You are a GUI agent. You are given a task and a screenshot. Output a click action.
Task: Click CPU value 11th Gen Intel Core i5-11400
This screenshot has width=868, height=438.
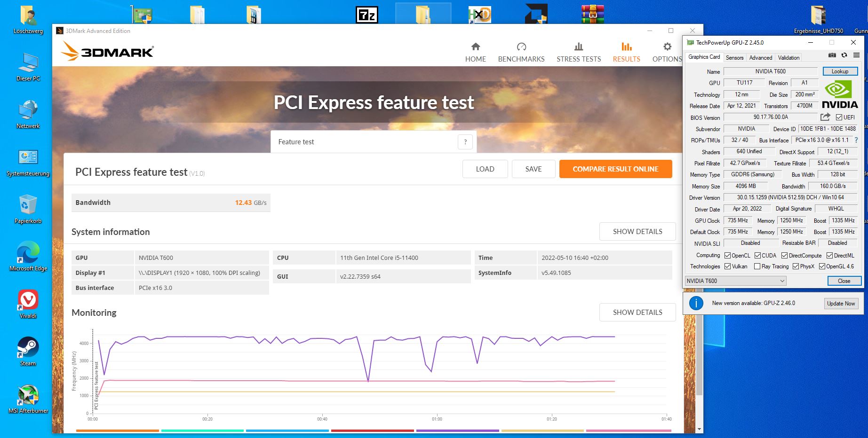(403, 258)
